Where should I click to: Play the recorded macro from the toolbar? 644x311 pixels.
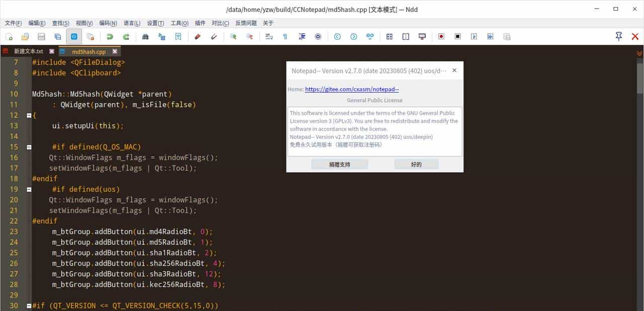[473, 36]
